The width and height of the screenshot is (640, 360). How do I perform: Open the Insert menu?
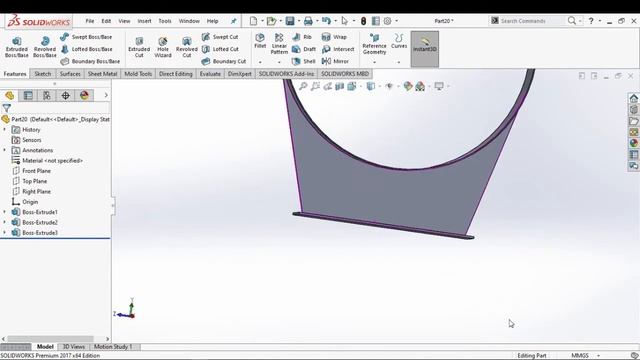pos(144,21)
